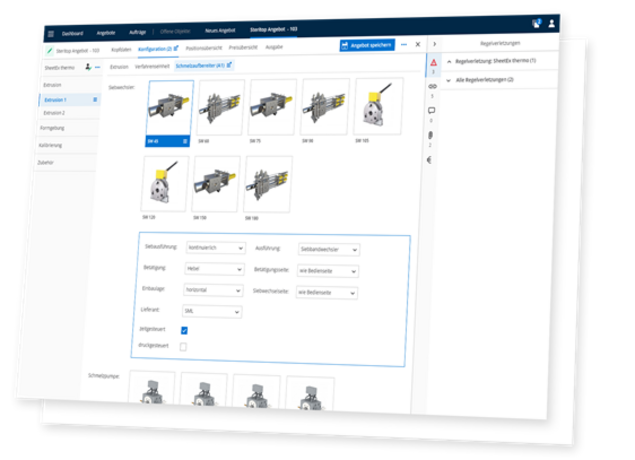Screen dimensions: 635x460
Task: Open the Lieferant dropdown
Action: click(x=212, y=311)
